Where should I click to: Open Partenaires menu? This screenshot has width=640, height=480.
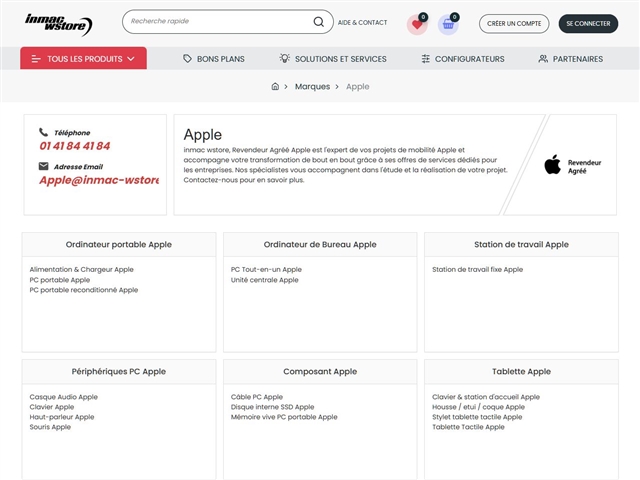571,59
